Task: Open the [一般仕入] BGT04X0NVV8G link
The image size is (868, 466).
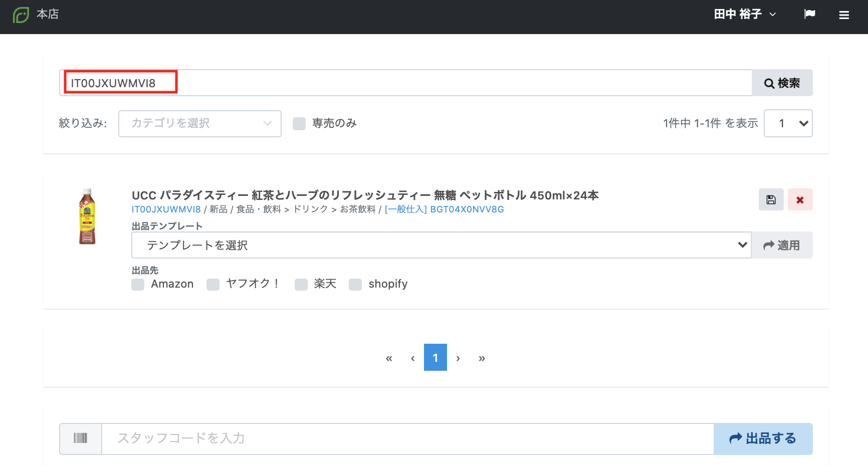Action: coord(444,209)
